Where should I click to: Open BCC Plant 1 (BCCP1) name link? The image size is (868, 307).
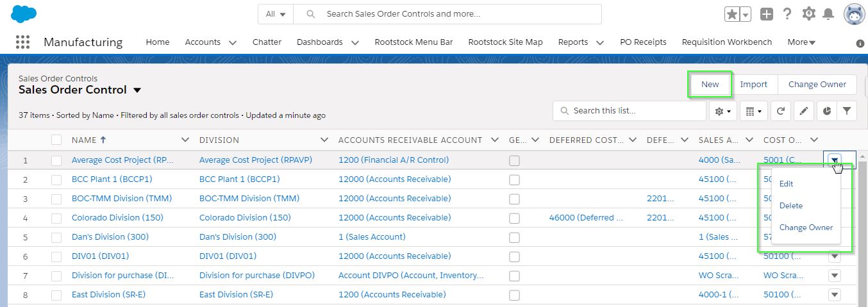tap(112, 179)
